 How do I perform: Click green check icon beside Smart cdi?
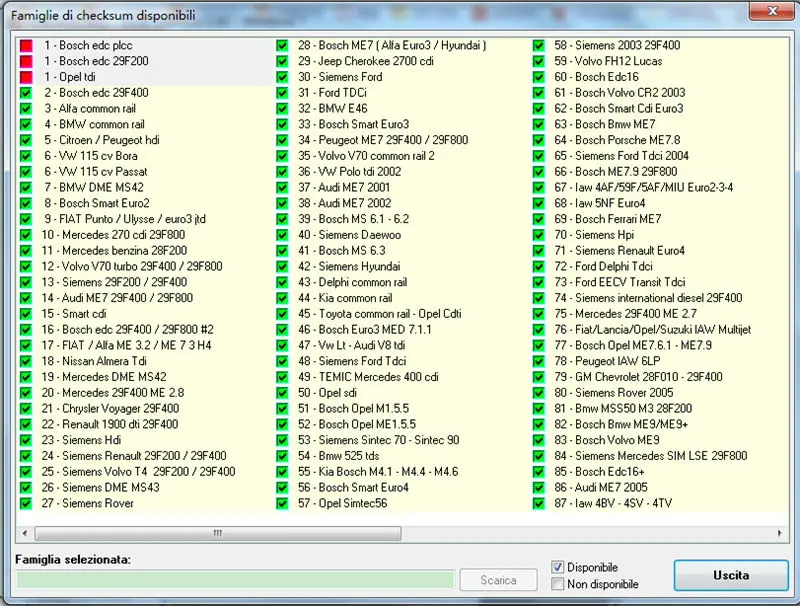point(26,314)
